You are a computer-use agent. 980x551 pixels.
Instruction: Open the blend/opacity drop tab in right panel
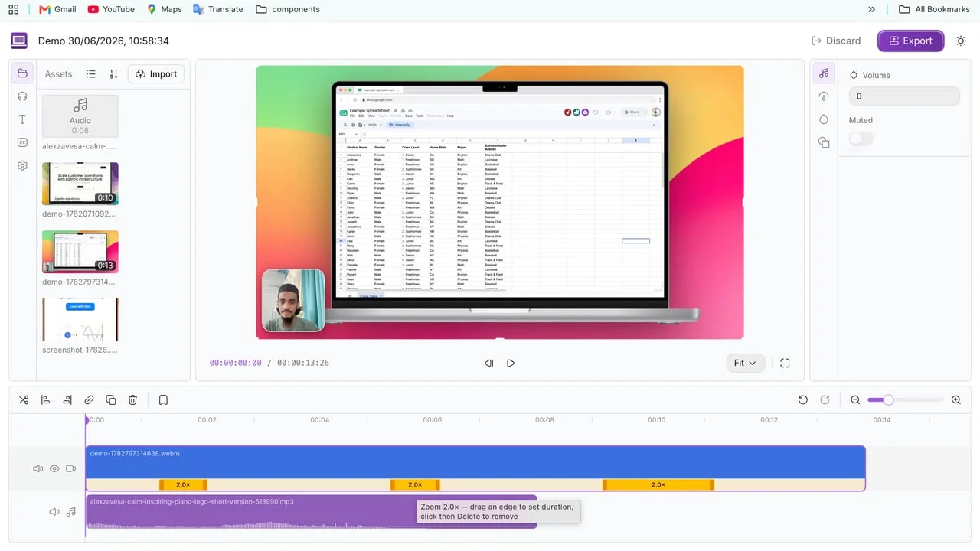point(824,119)
